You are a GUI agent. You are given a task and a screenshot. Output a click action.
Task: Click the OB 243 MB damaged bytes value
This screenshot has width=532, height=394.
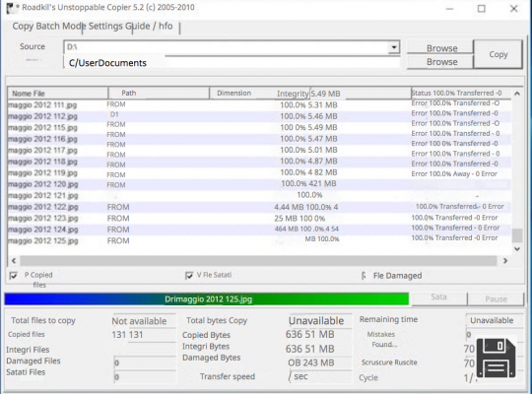tap(311, 362)
